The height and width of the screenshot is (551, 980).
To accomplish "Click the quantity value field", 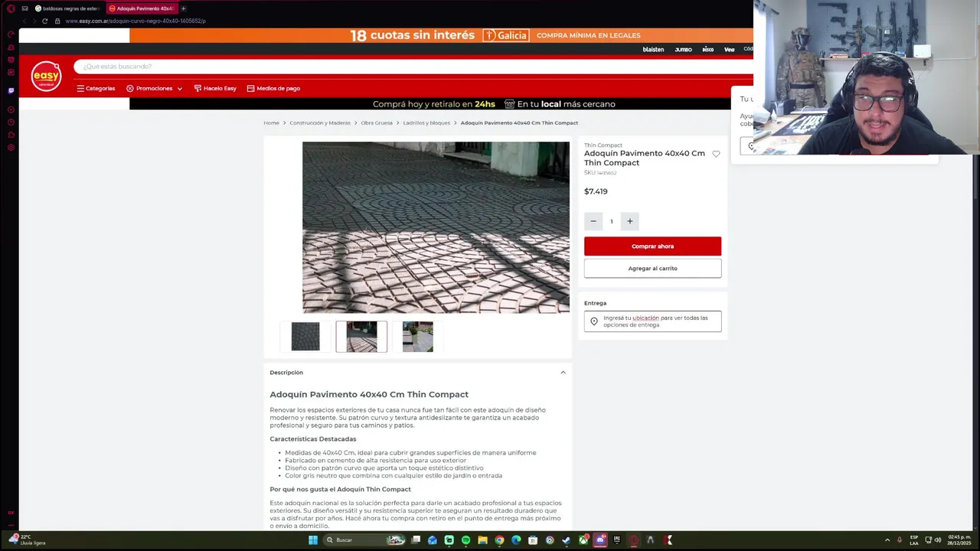I will 612,221.
